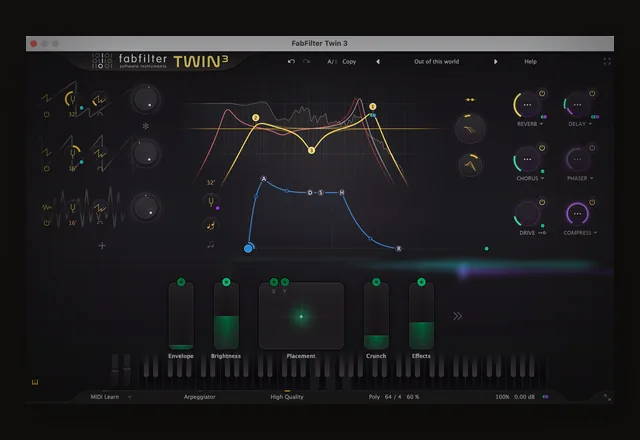Toggle the A/B state switch

tap(332, 62)
